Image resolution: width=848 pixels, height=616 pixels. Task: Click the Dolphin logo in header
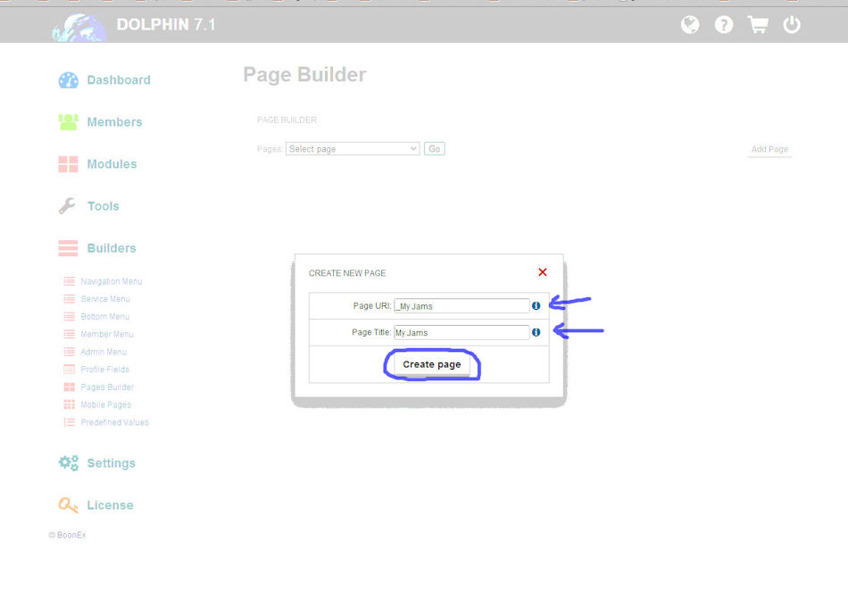pos(79,27)
